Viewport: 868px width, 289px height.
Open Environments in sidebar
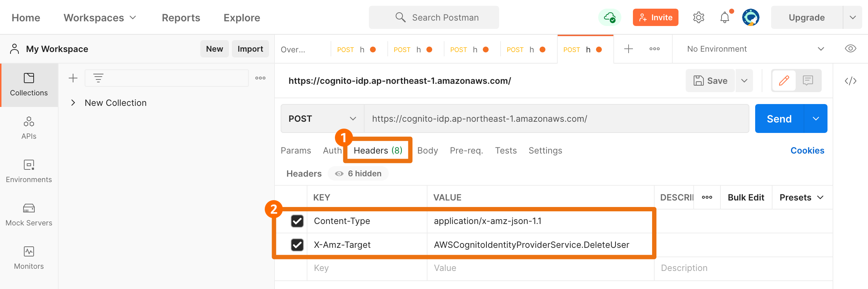click(x=29, y=171)
